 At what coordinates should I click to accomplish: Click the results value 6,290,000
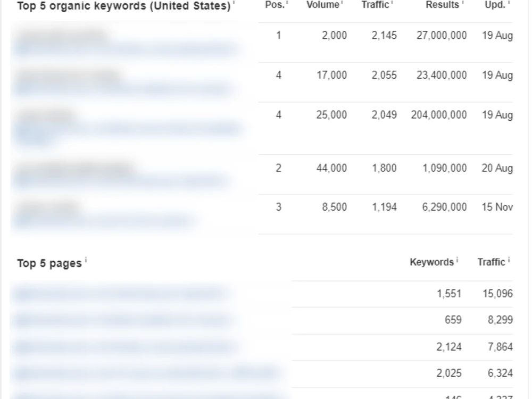point(444,207)
